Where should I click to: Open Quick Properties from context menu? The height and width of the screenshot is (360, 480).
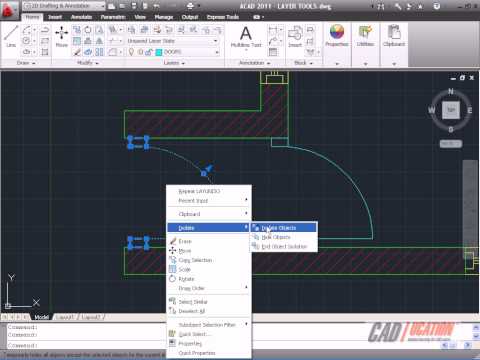[x=209, y=353]
